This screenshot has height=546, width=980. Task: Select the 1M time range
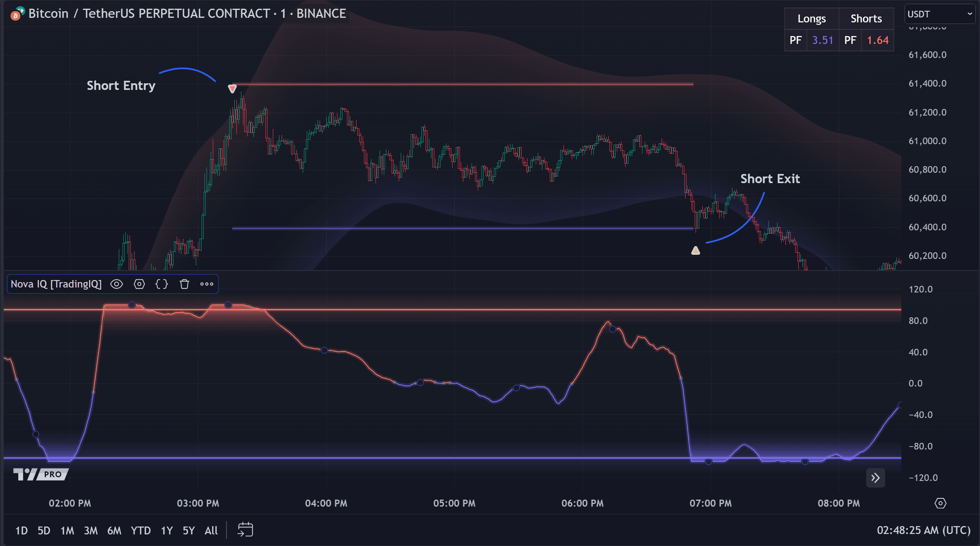click(x=67, y=531)
